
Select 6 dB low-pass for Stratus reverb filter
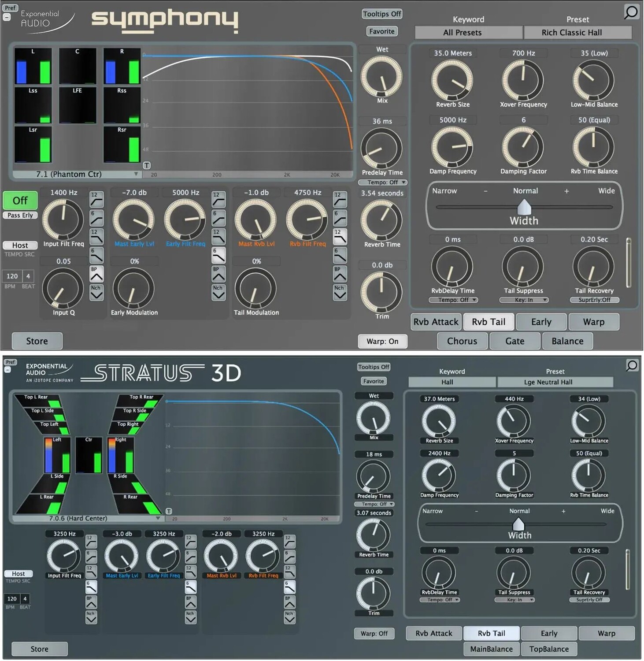tap(290, 587)
